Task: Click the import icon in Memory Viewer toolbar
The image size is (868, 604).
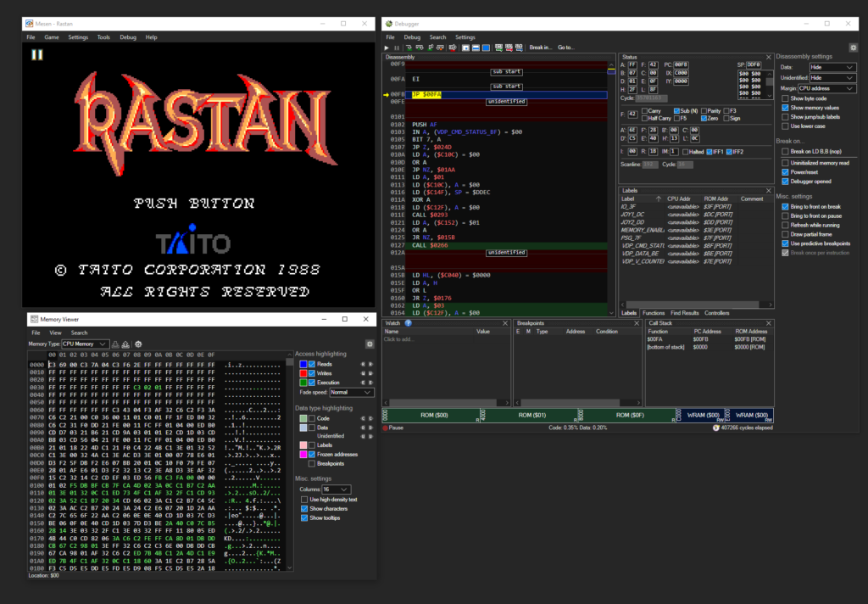Action: click(115, 344)
